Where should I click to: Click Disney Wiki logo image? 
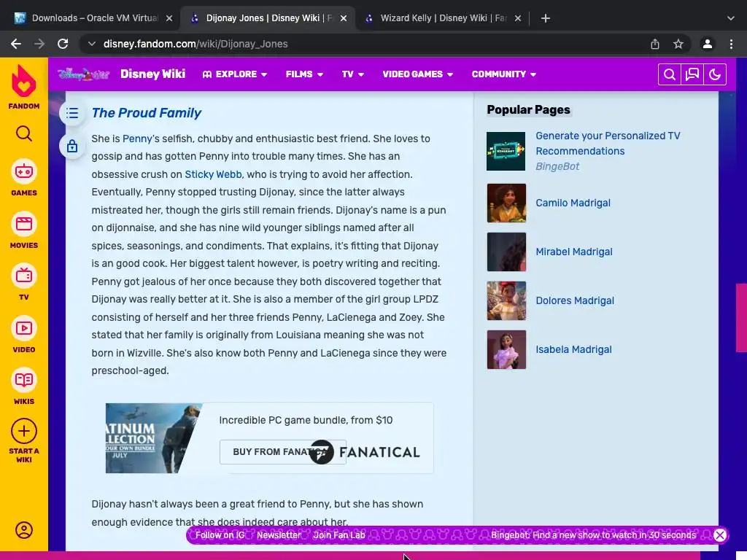pyautogui.click(x=83, y=74)
